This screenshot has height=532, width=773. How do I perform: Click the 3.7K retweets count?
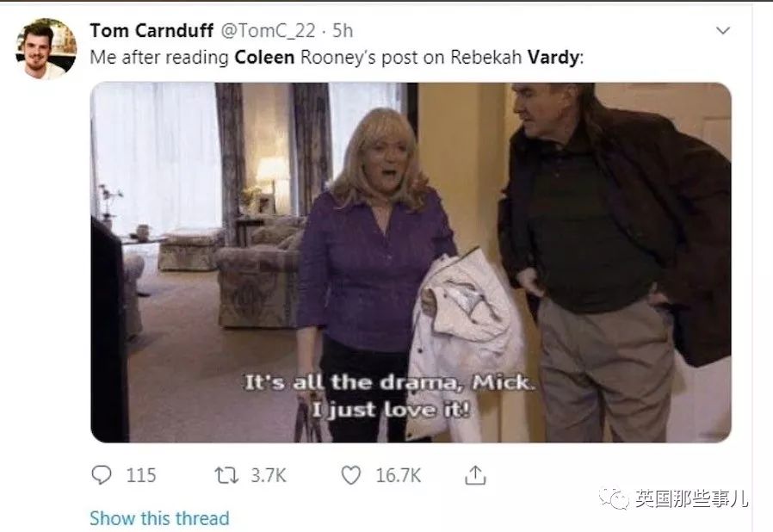[x=269, y=475]
